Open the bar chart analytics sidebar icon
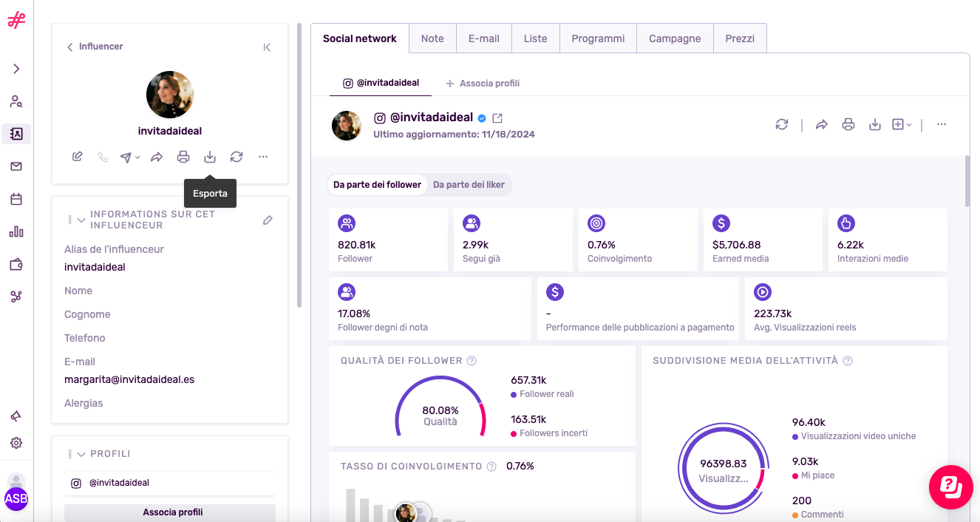Viewport: 980px width, 522px height. pos(16,231)
